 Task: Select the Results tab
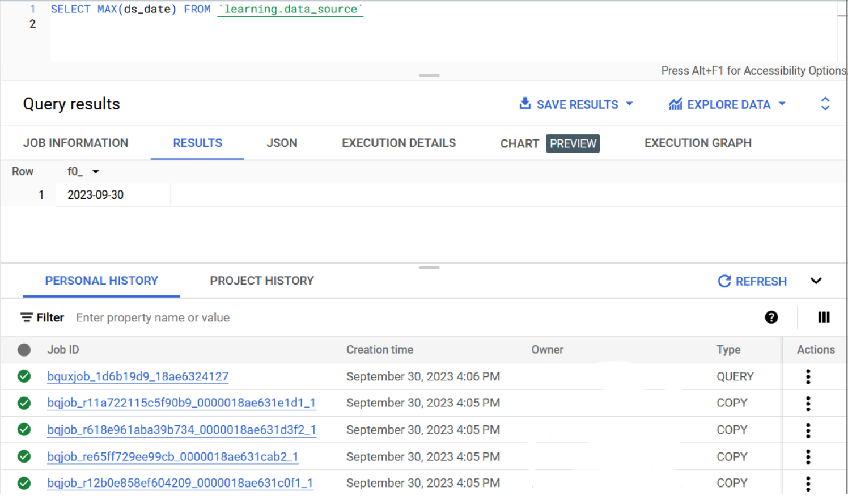click(x=197, y=143)
